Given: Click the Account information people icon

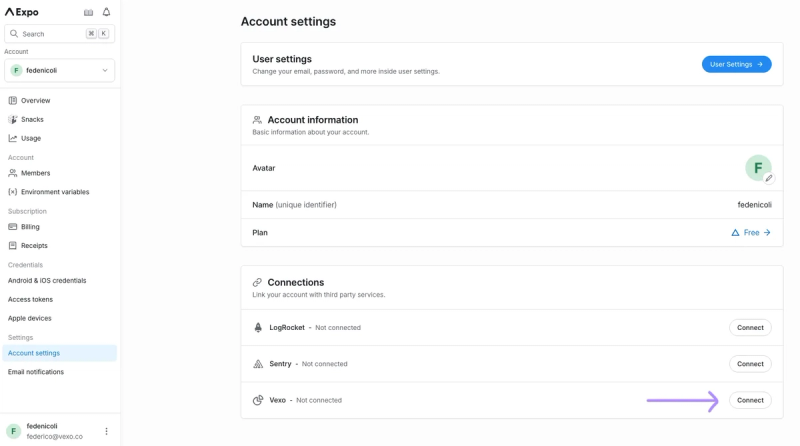Looking at the screenshot, I should tap(257, 120).
